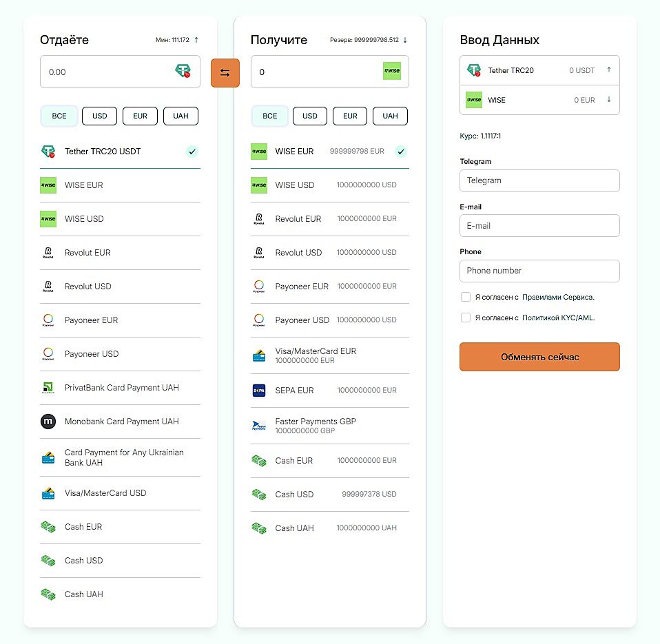Select Cash UAH icon in the receive list
Viewport: 660px width, 644px height.
click(259, 528)
